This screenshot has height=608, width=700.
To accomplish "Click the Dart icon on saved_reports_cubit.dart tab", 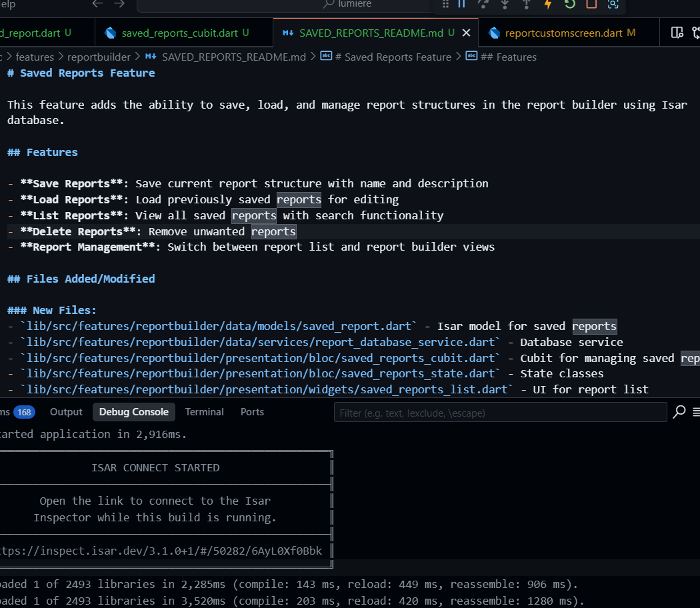I will 110,33.
